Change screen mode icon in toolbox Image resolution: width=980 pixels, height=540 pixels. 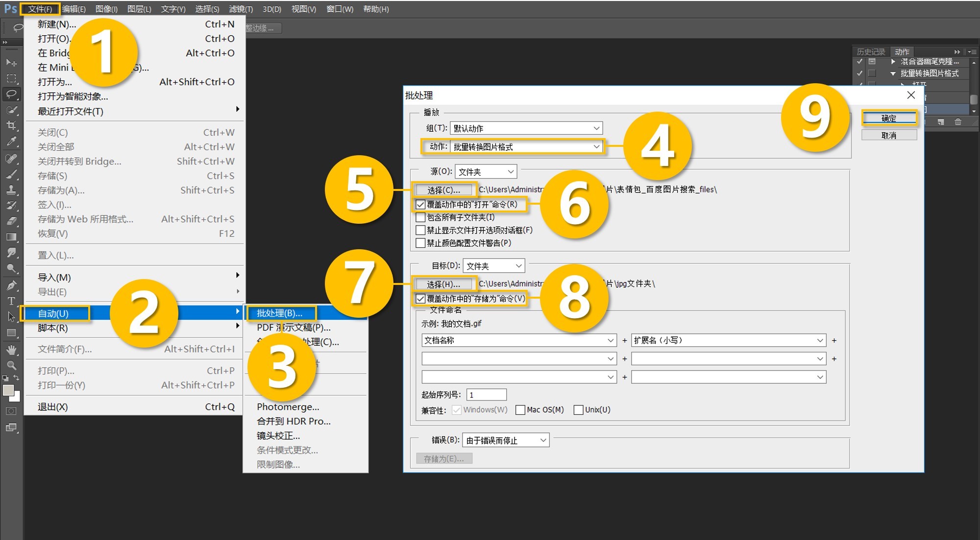coord(11,427)
